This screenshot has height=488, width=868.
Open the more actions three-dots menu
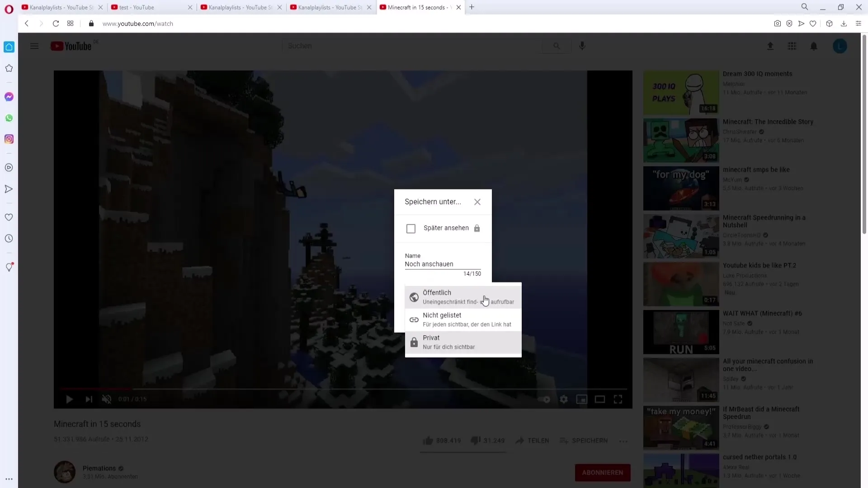(x=623, y=441)
